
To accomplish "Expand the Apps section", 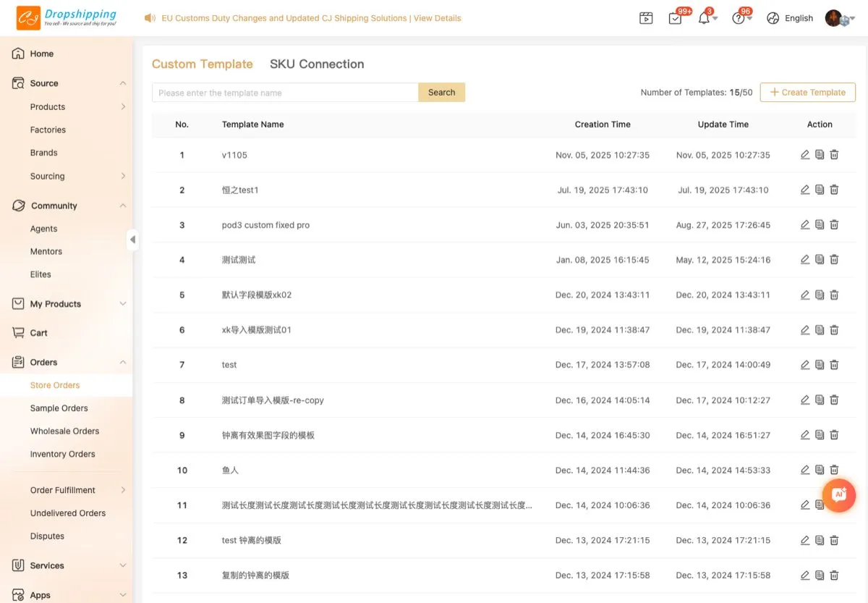I will tap(123, 595).
